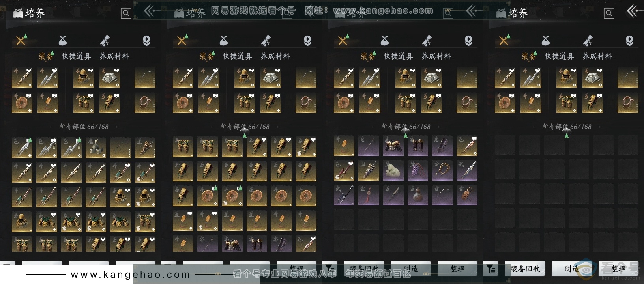The image size is (644, 284).
Task: Pick the feathered umbrella item in third panel
Action: point(369,170)
